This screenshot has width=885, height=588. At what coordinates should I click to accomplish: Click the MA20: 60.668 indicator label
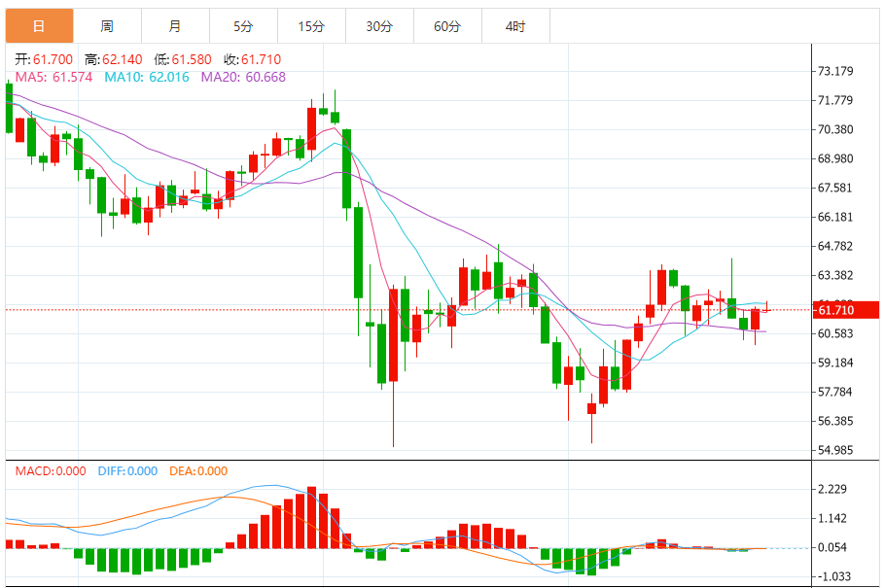point(243,77)
